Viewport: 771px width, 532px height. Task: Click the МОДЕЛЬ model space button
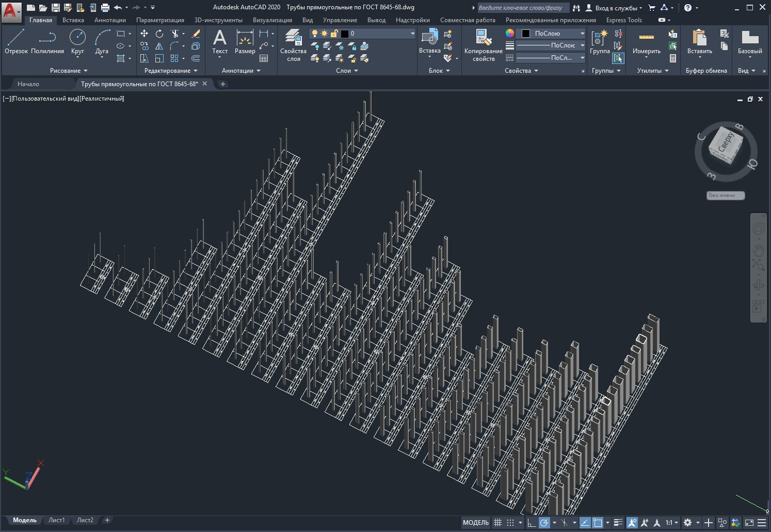tap(475, 523)
